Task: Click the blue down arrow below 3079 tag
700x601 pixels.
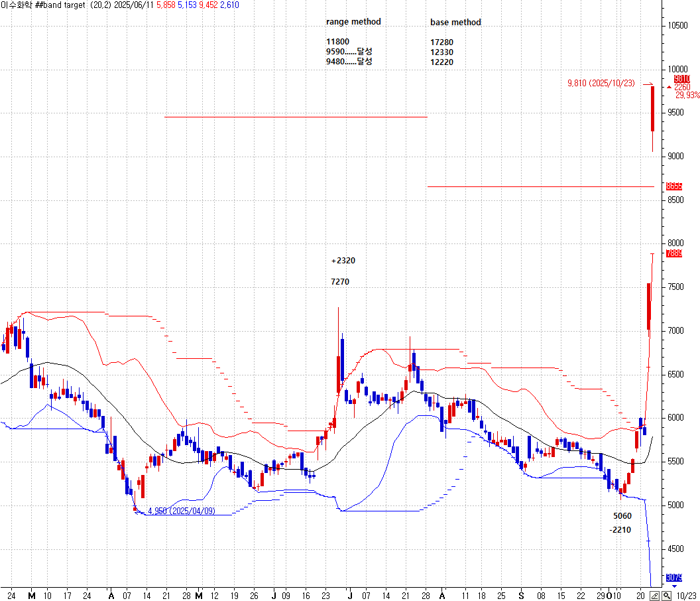Action: click(x=675, y=586)
